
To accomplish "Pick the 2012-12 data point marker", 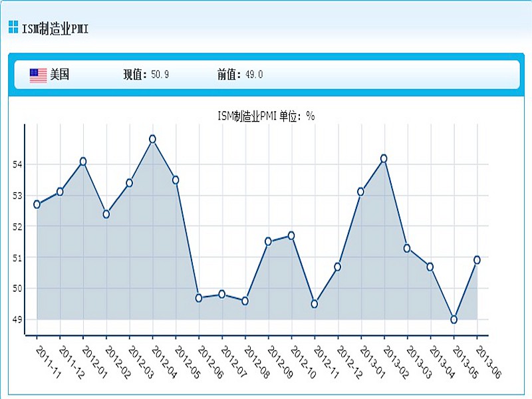I will 338,267.
